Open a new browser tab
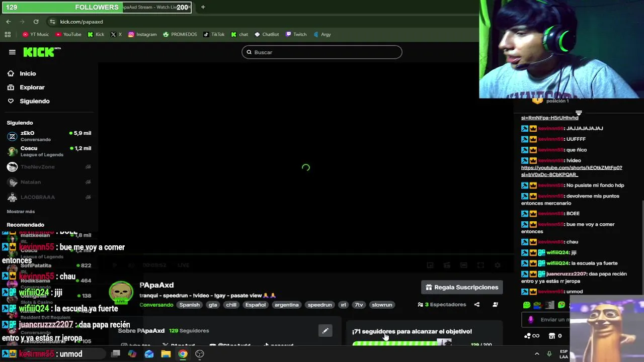The image size is (644, 362). click(x=203, y=7)
